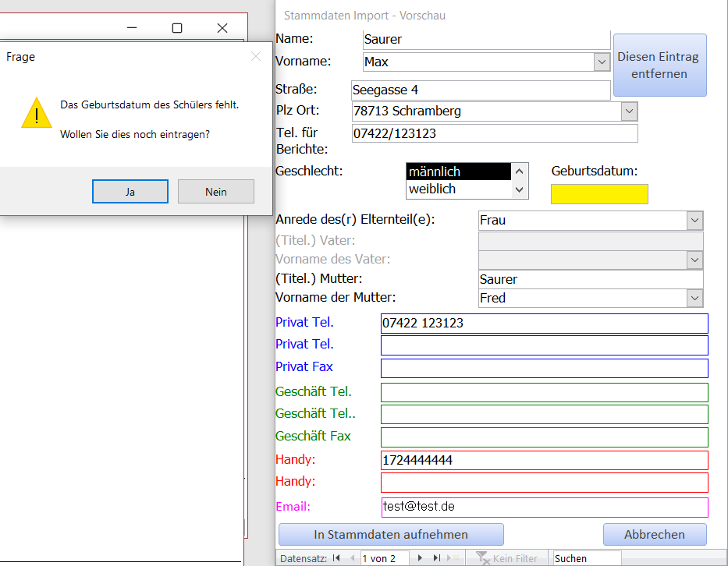Go to first record in navigation bar
The width and height of the screenshot is (728, 566).
(336, 558)
